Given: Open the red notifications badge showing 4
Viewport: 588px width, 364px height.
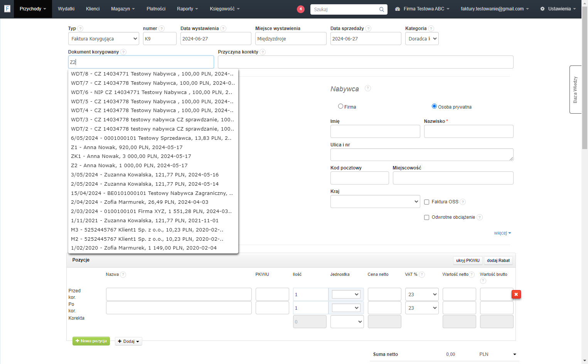Looking at the screenshot, I should click(301, 9).
